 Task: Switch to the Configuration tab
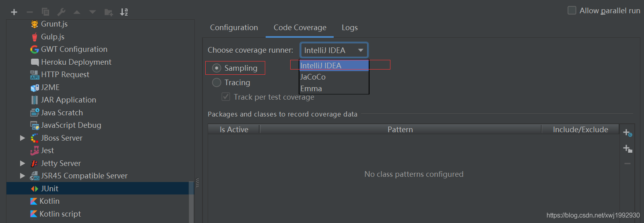coord(234,28)
